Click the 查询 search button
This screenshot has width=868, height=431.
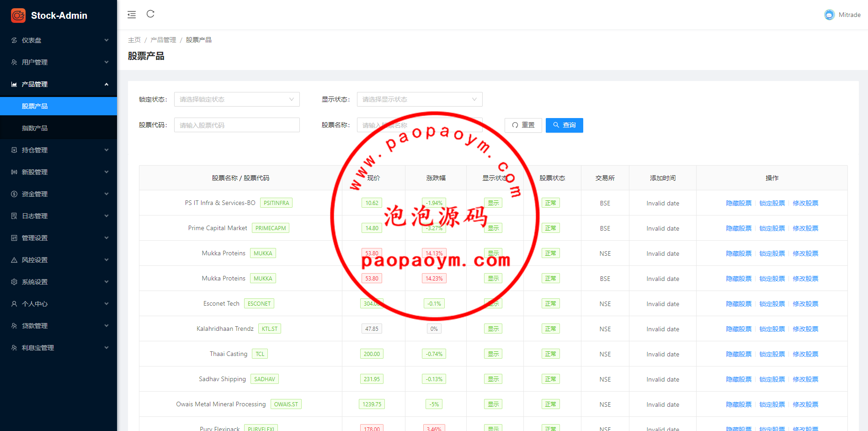coord(564,125)
